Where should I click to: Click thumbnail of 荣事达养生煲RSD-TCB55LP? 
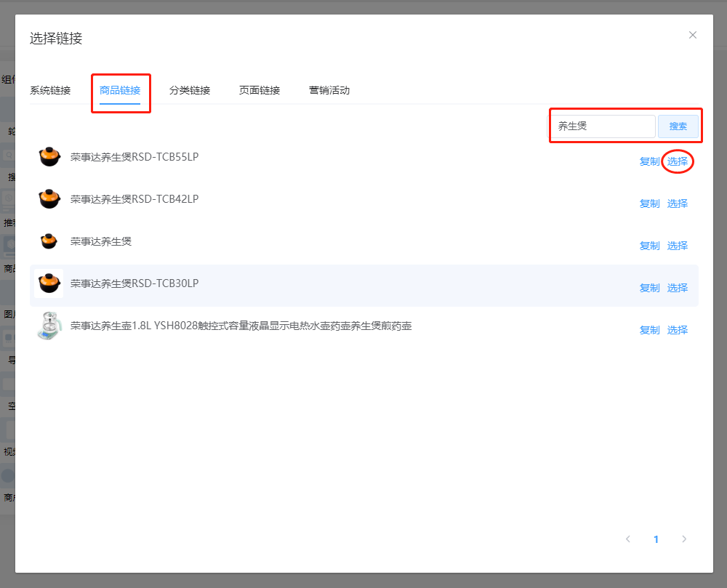(x=49, y=156)
